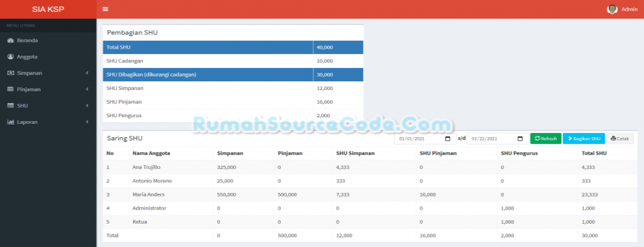The height and width of the screenshot is (247, 644).
Task: Expand the Laporan submenu chevron
Action: point(87,123)
